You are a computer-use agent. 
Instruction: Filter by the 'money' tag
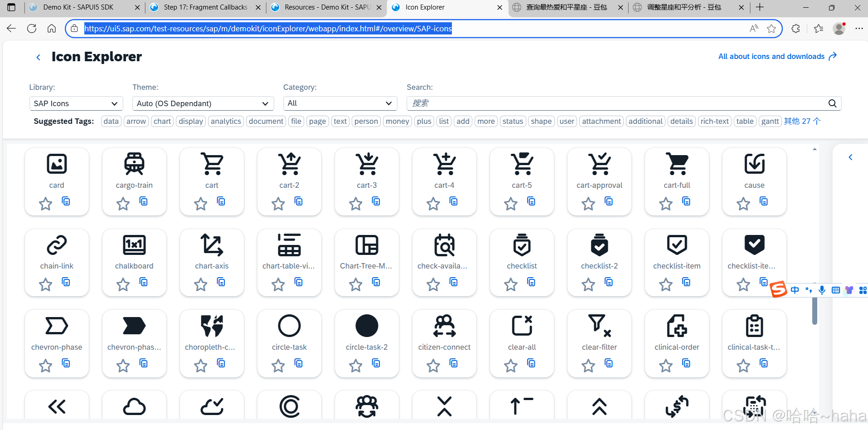tap(398, 121)
